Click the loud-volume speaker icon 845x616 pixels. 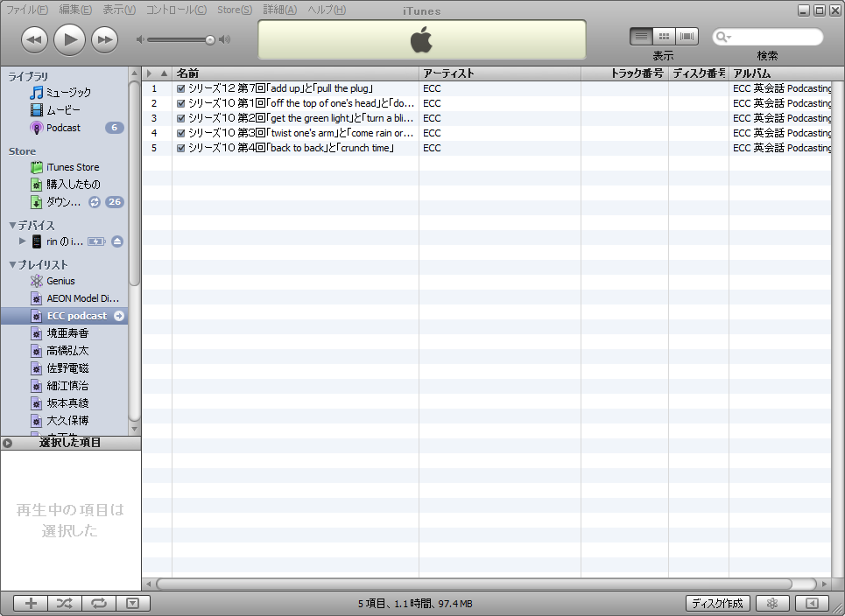225,39
